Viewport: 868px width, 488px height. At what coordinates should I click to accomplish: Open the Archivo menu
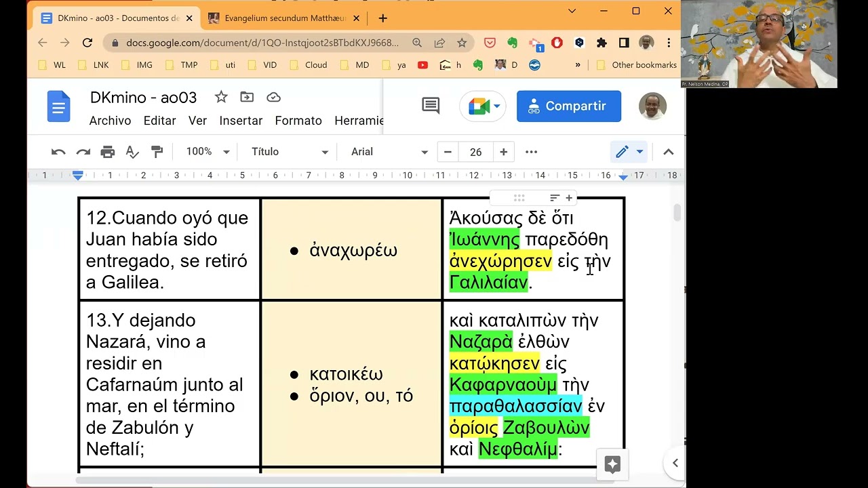pos(110,121)
